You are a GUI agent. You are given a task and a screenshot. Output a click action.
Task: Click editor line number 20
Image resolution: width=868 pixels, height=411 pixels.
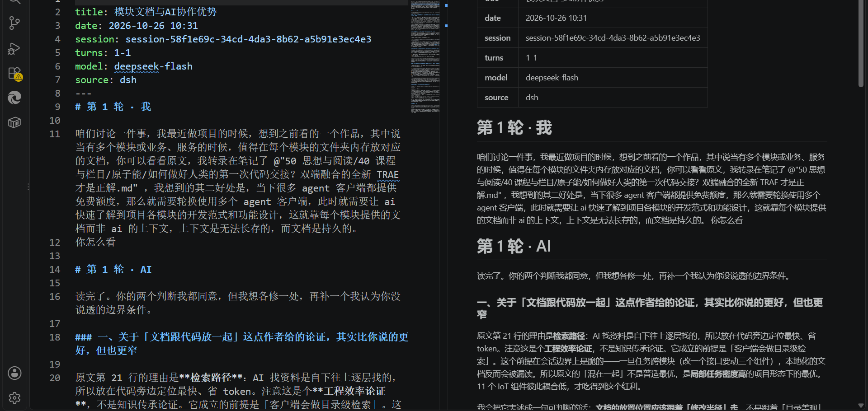click(55, 378)
